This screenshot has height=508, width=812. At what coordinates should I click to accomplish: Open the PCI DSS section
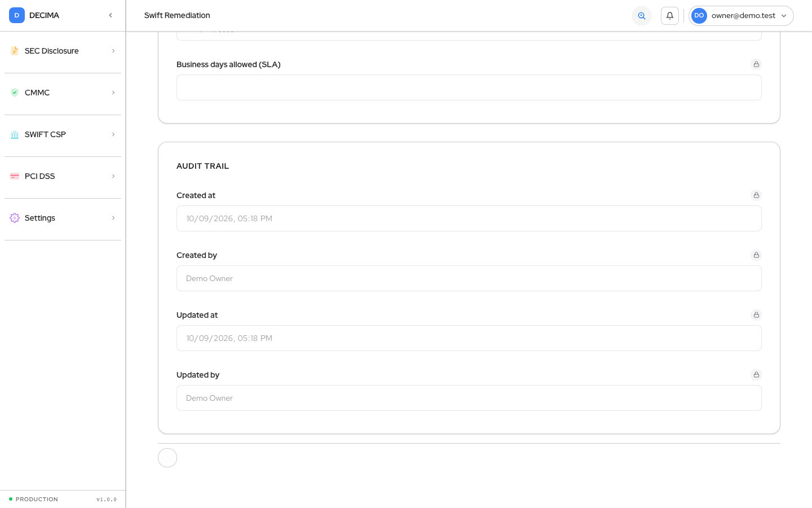pos(63,176)
